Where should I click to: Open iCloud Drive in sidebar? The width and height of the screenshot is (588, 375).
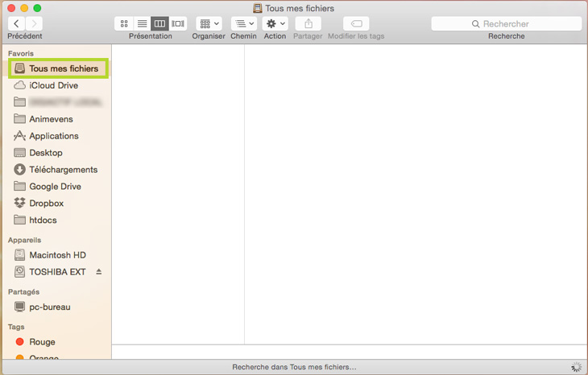pyautogui.click(x=53, y=85)
